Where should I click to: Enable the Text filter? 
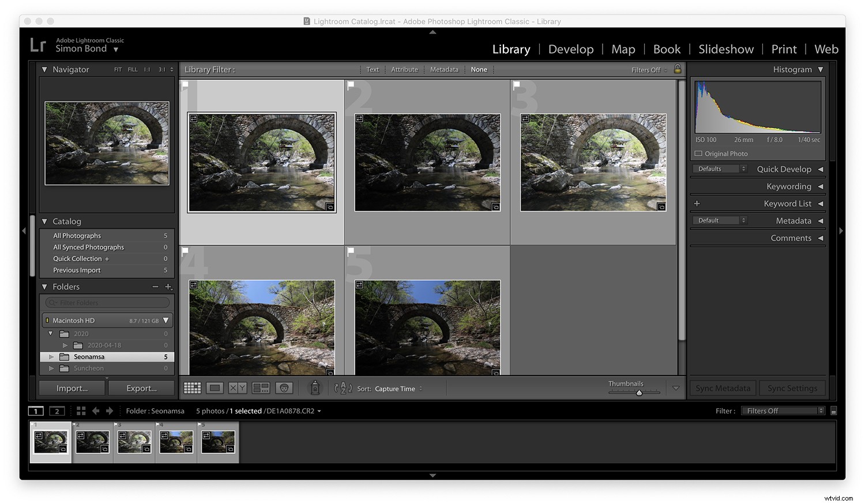pyautogui.click(x=372, y=69)
